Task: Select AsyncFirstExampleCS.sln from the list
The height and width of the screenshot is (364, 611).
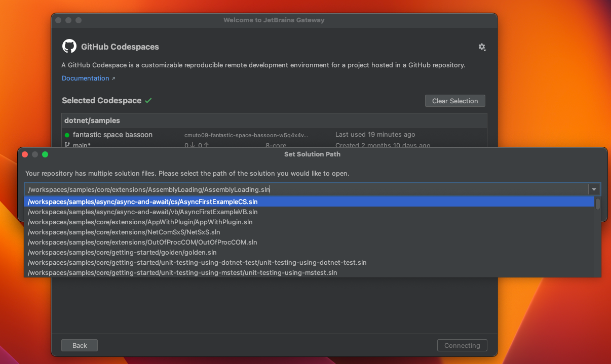Action: click(310, 201)
